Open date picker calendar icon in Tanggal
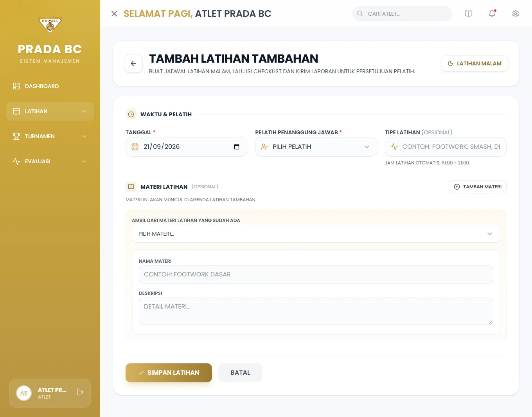 point(237,147)
